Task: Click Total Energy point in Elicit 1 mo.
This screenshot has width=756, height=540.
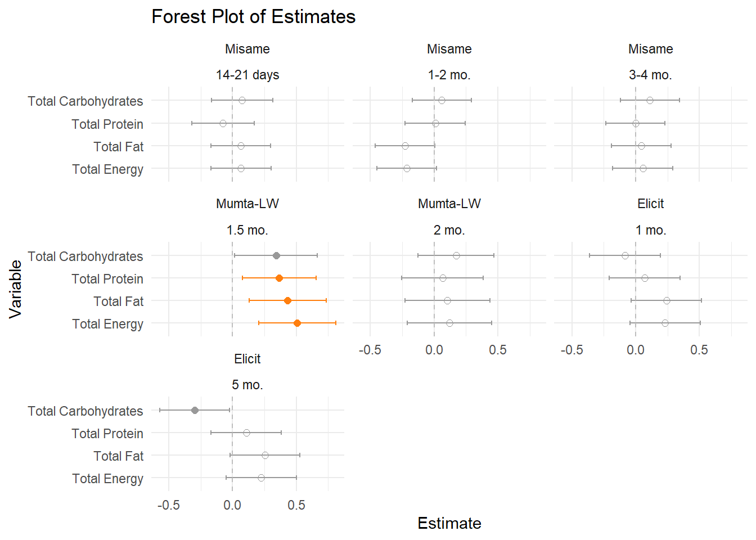Action: click(665, 323)
